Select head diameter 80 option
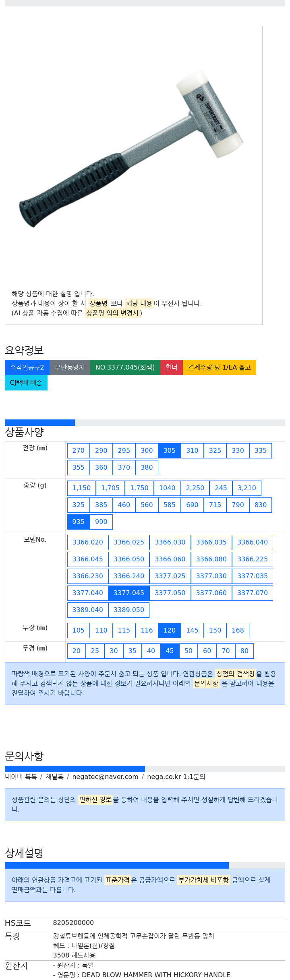The image size is (290, 980). pos(244,651)
